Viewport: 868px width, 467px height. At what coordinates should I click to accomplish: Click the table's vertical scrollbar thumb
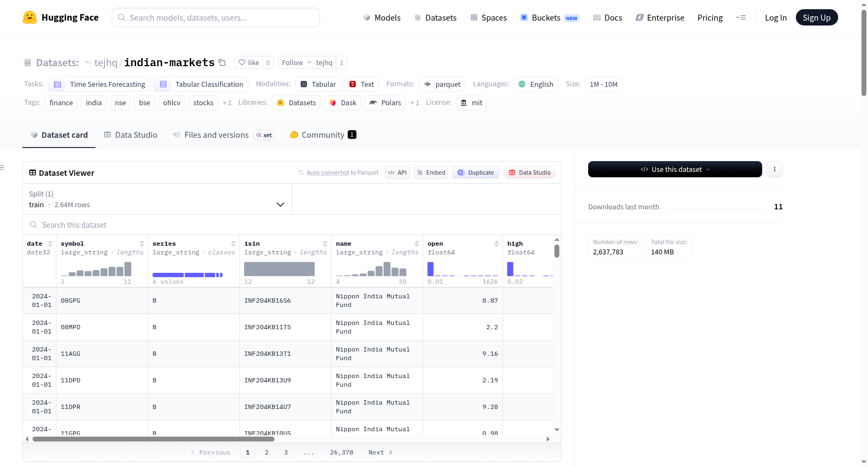tap(557, 251)
